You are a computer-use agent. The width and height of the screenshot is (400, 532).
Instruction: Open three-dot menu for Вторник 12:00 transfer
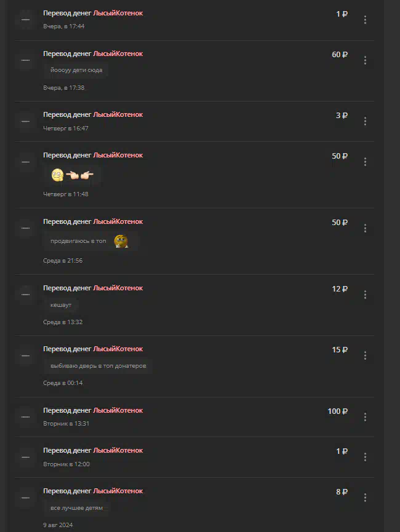click(x=365, y=457)
